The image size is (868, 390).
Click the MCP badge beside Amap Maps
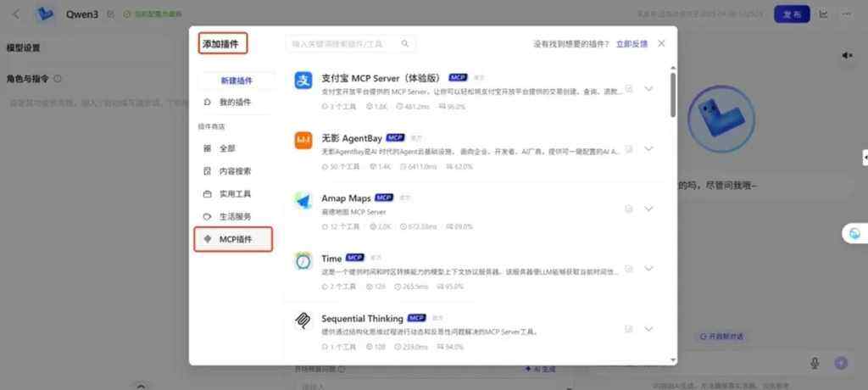tap(384, 198)
